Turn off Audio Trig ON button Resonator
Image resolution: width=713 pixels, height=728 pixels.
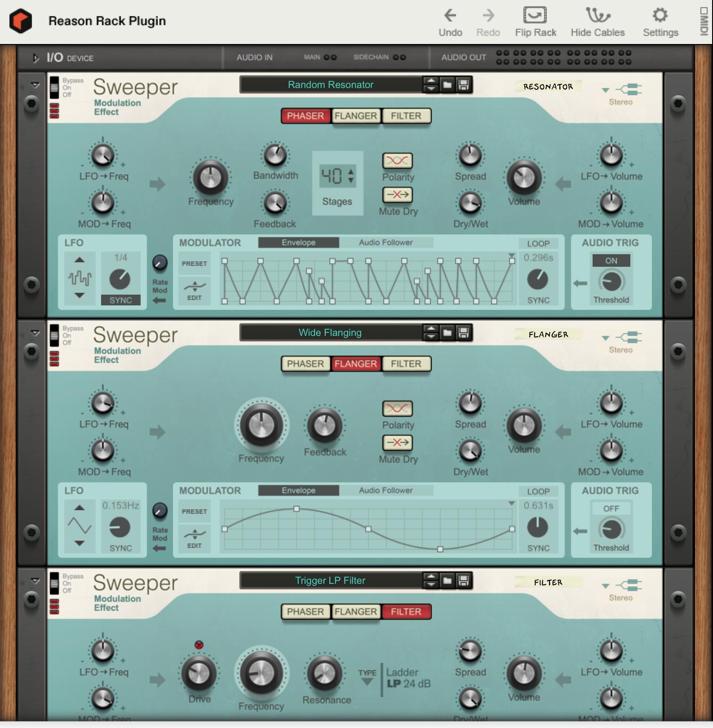tap(611, 260)
